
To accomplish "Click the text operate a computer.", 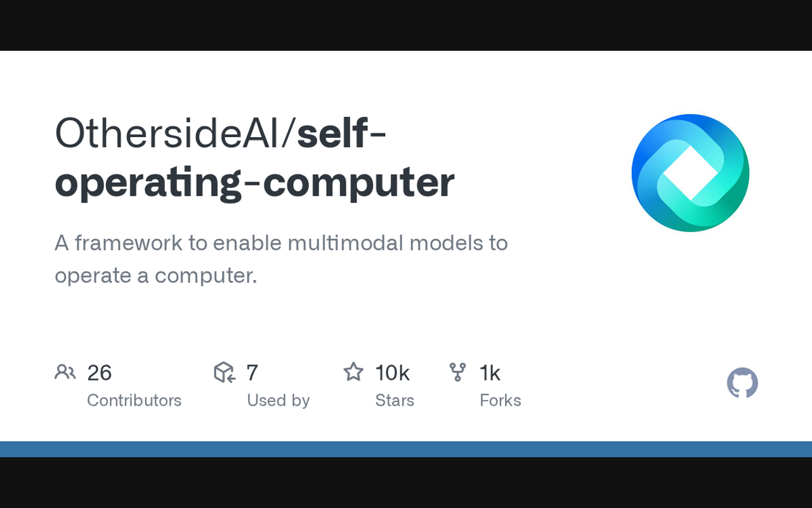I will tap(156, 276).
